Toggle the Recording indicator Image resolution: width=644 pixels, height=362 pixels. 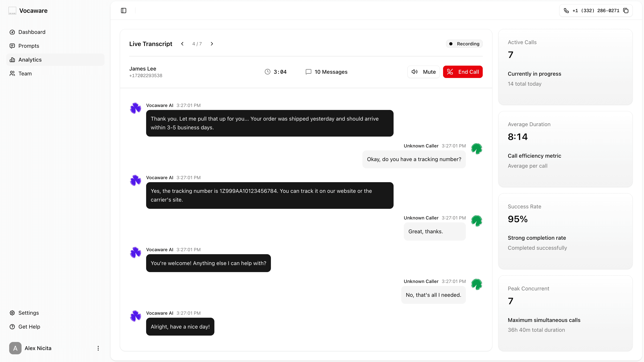tap(464, 43)
